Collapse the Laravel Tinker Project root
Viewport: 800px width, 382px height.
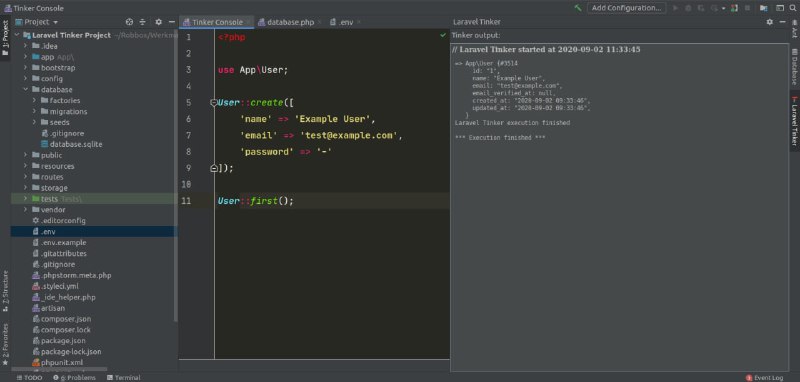[x=18, y=35]
